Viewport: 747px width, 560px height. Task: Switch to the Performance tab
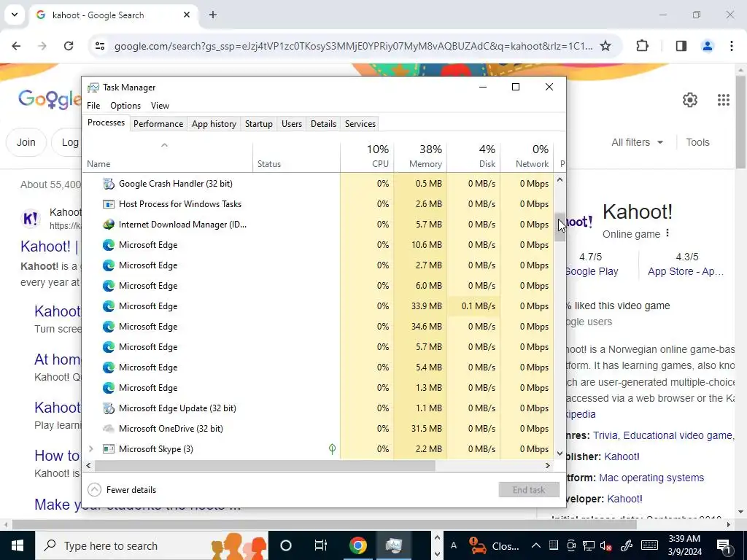click(x=158, y=124)
